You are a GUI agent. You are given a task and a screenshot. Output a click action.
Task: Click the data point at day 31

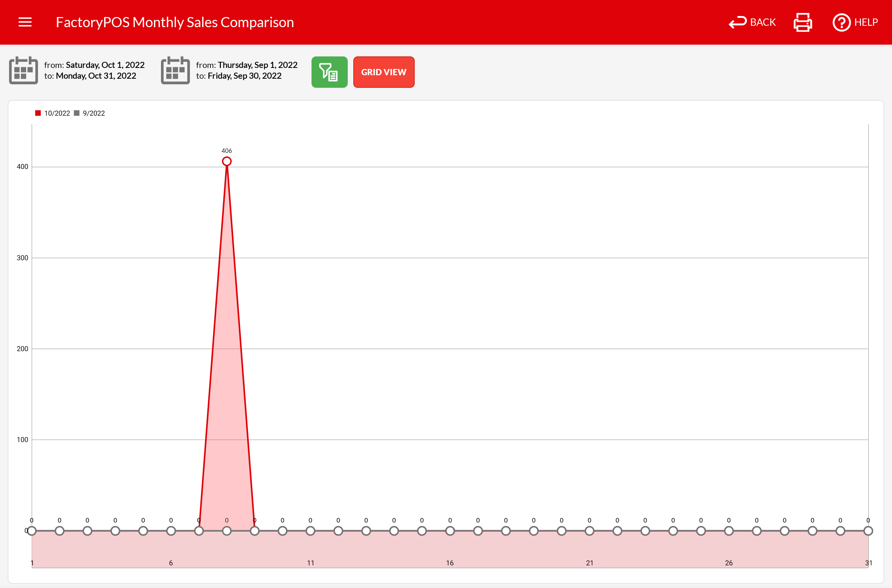point(868,531)
